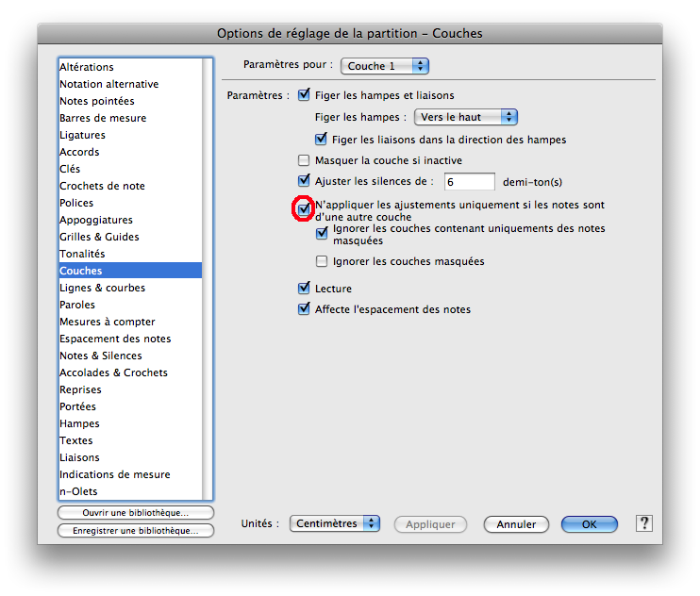Open the 'Couche 1' layer dropdown
The width and height of the screenshot is (700, 596).
point(384,66)
